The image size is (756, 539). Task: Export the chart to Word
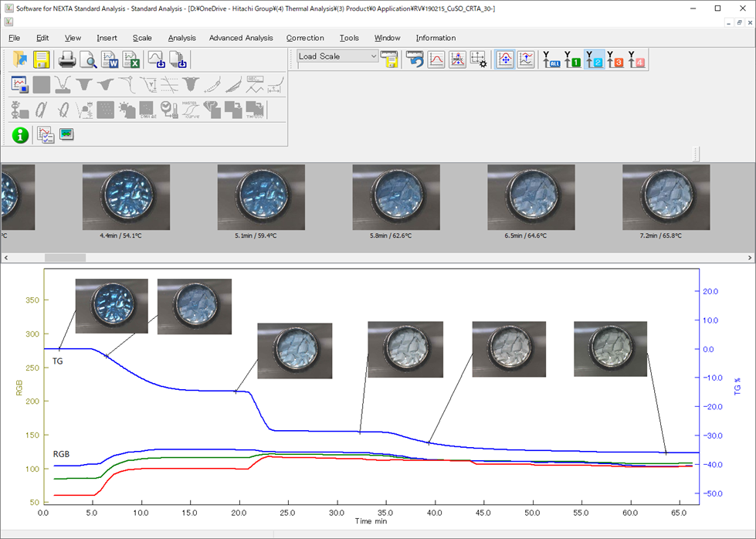[x=110, y=59]
